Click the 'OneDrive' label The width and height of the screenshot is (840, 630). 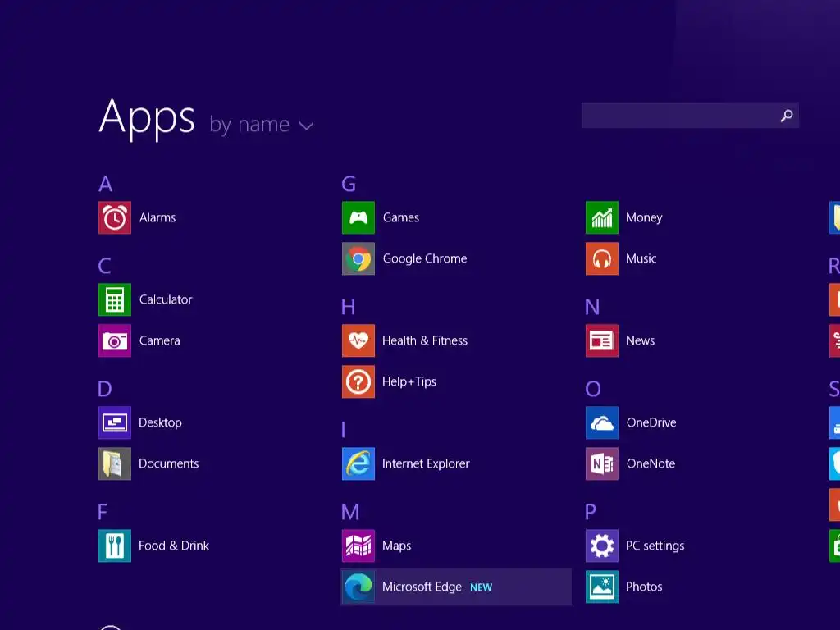click(x=651, y=422)
